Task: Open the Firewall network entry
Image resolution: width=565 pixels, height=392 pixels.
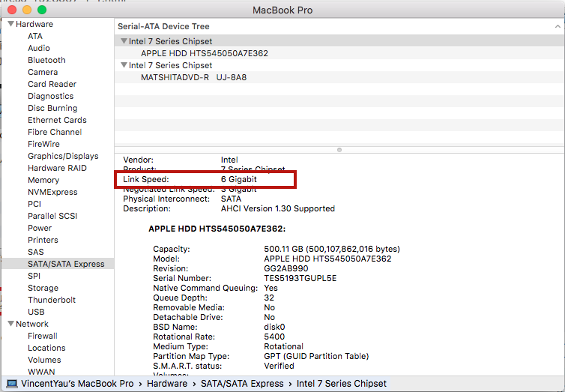Action: click(43, 336)
